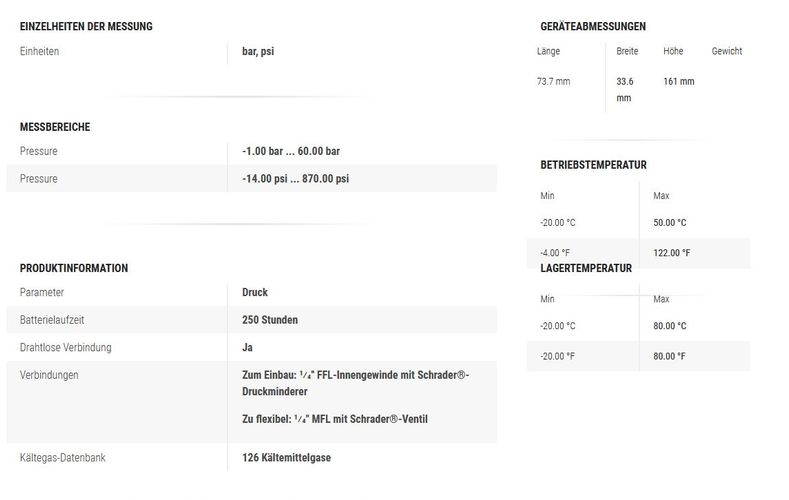Click the "-1.00 bar ... 60.00 bar" range
This screenshot has width=789, height=500.
[x=292, y=151]
